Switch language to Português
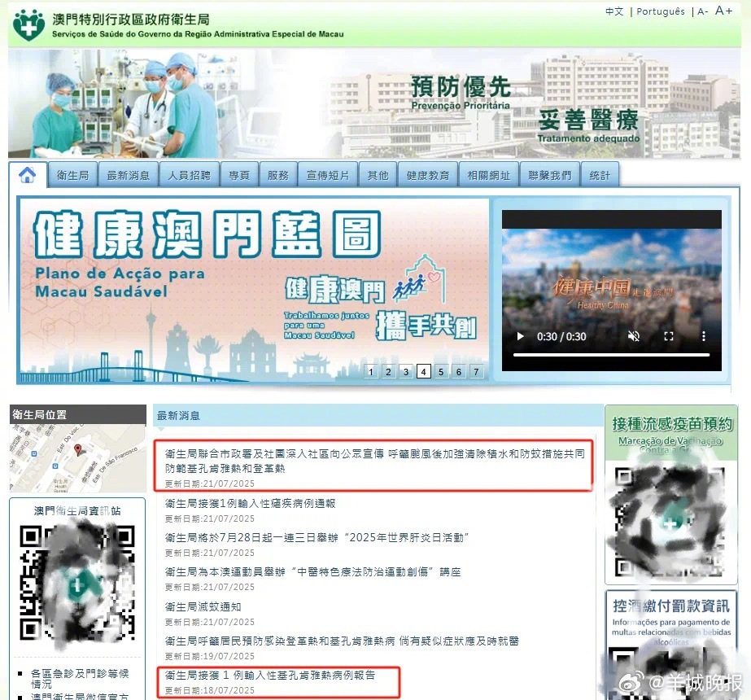The width and height of the screenshot is (751, 700). tap(661, 11)
